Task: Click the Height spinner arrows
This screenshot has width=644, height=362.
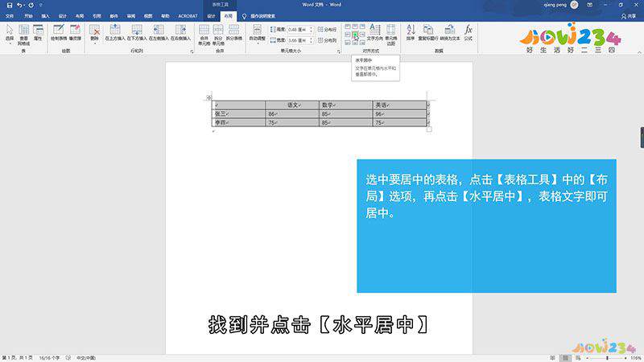Action: 311,30
